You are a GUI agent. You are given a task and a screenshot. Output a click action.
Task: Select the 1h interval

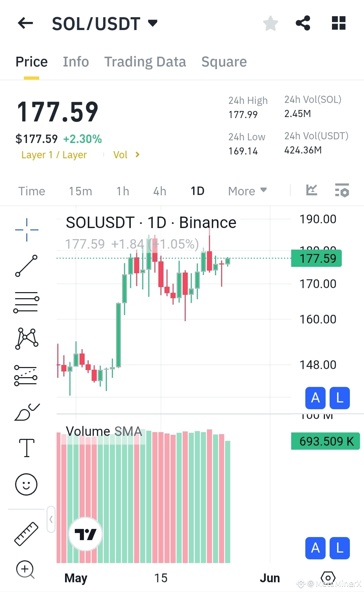tap(123, 191)
